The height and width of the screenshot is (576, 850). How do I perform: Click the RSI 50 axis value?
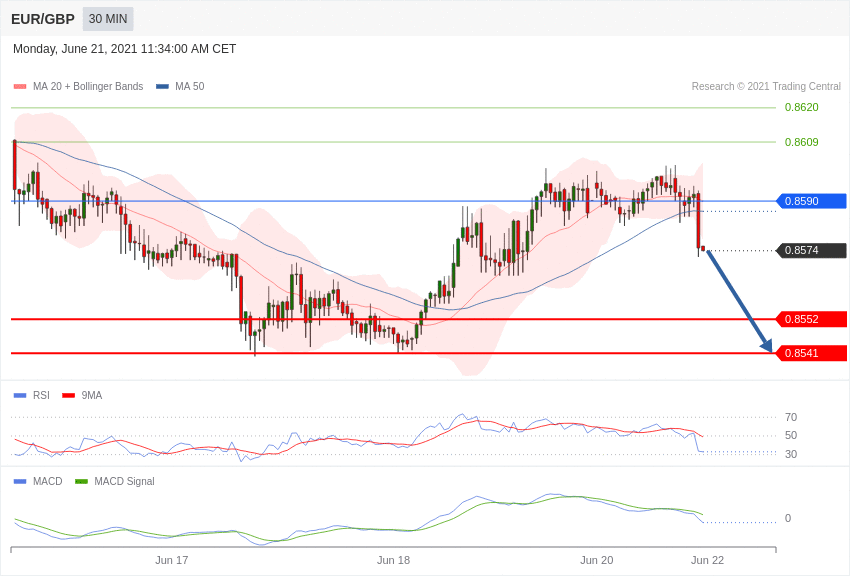[791, 435]
